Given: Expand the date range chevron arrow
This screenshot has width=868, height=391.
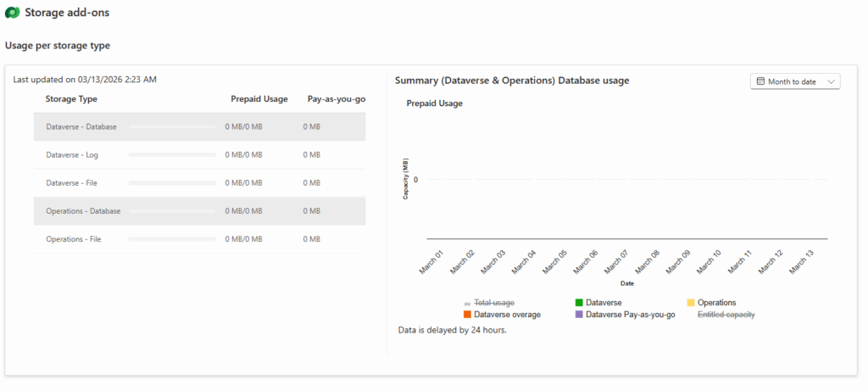Looking at the screenshot, I should click(831, 81).
